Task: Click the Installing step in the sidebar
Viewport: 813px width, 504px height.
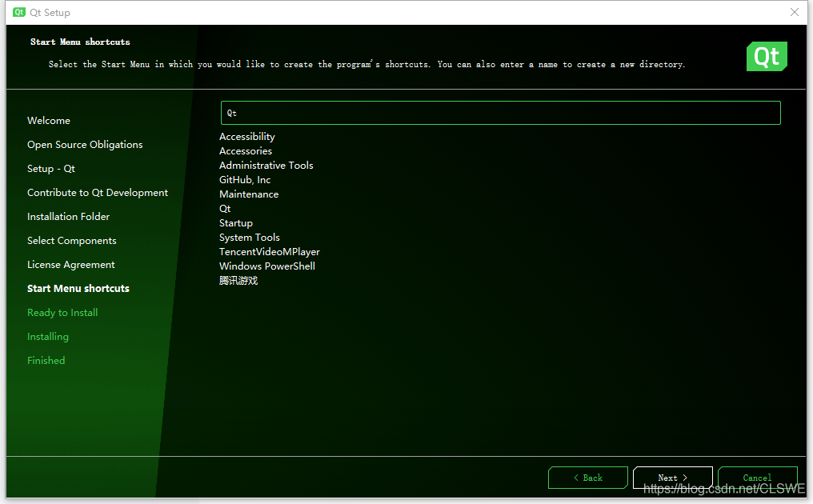Action: point(48,337)
